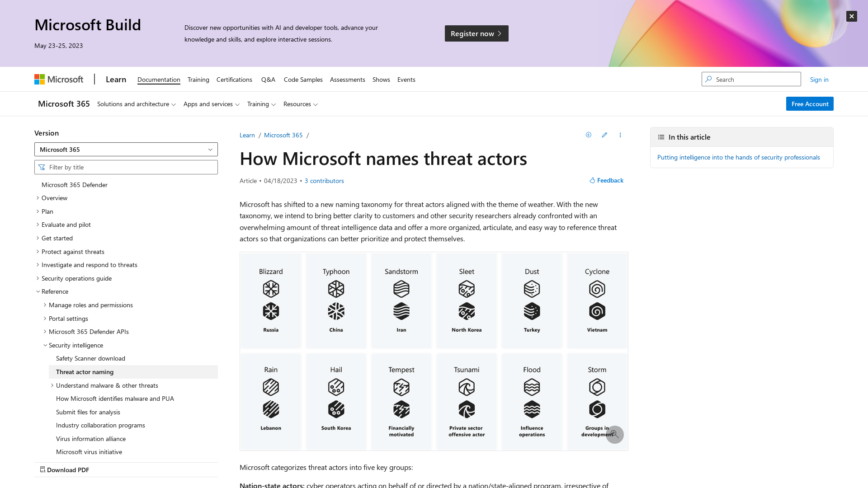
Task: Open Assessments page
Action: pos(348,80)
